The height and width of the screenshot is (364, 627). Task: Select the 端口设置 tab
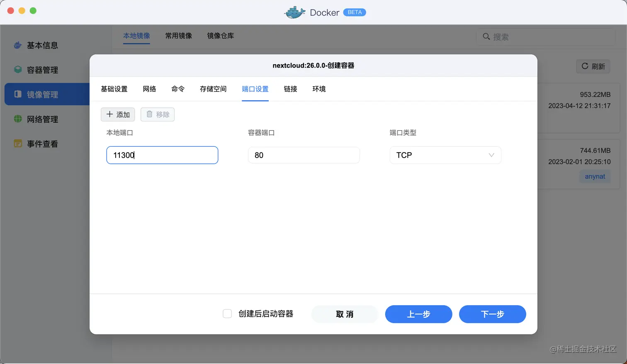pos(255,89)
